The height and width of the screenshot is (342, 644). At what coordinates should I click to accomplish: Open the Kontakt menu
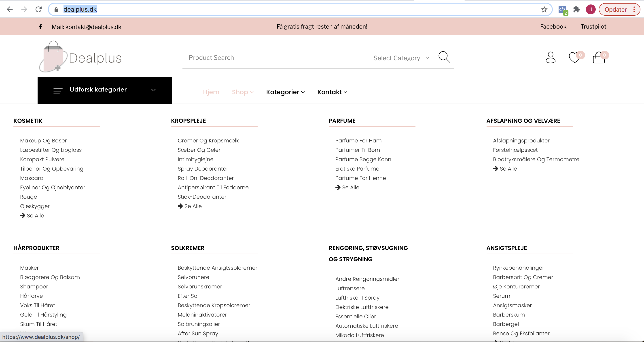(332, 92)
